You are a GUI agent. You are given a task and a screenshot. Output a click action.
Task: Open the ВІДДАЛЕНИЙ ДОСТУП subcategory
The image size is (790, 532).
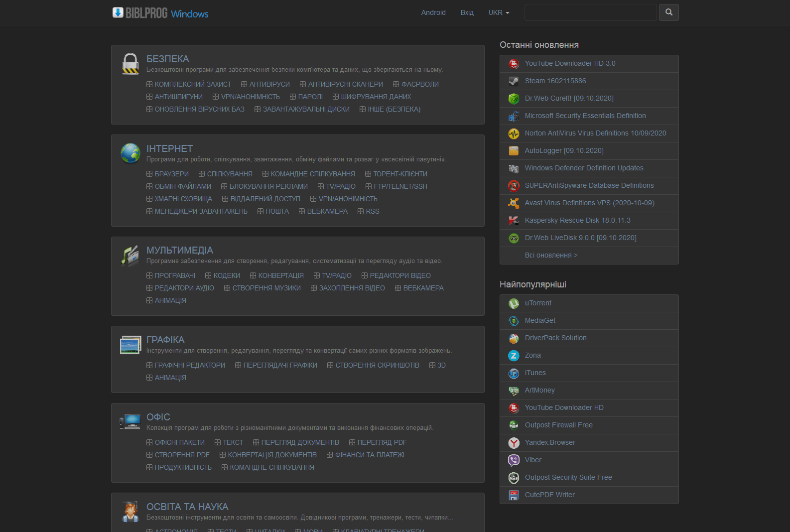(x=265, y=199)
